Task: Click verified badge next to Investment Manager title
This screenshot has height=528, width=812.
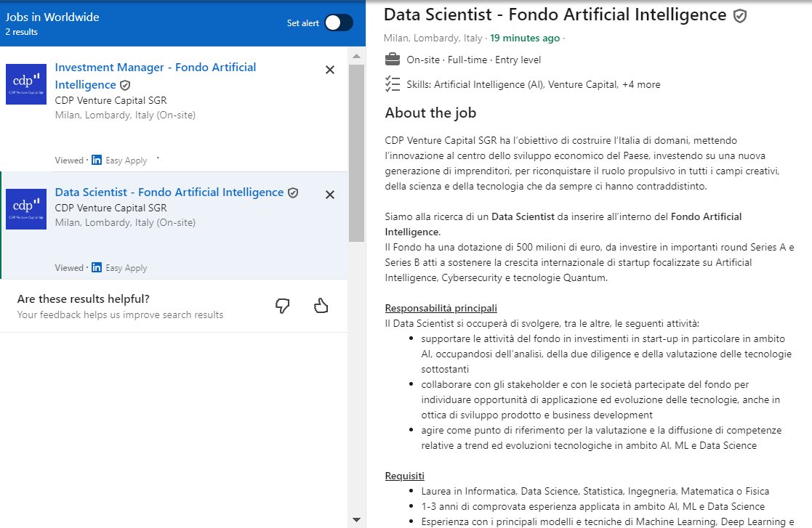Action: pos(125,85)
